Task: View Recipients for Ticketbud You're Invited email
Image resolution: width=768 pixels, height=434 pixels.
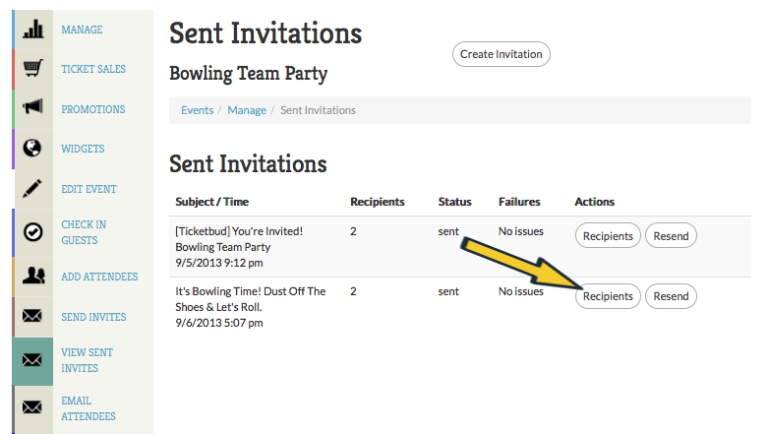Action: pos(607,236)
